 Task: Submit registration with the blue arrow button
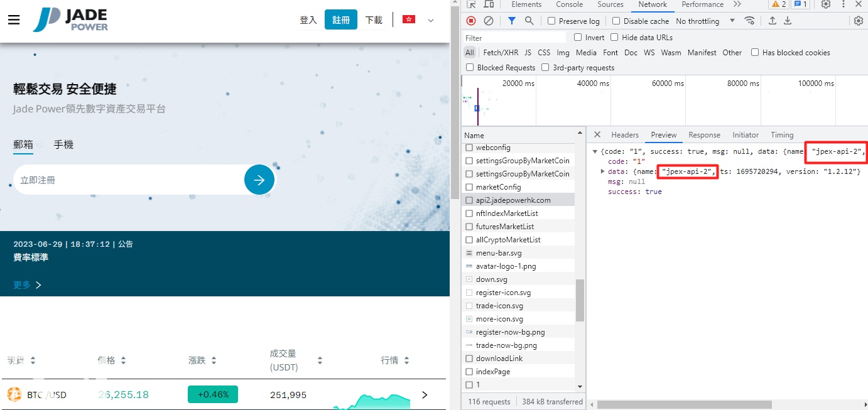coord(259,180)
